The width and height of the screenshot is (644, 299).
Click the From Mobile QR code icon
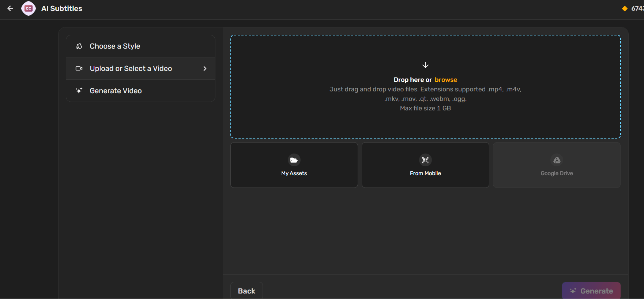coord(425,160)
